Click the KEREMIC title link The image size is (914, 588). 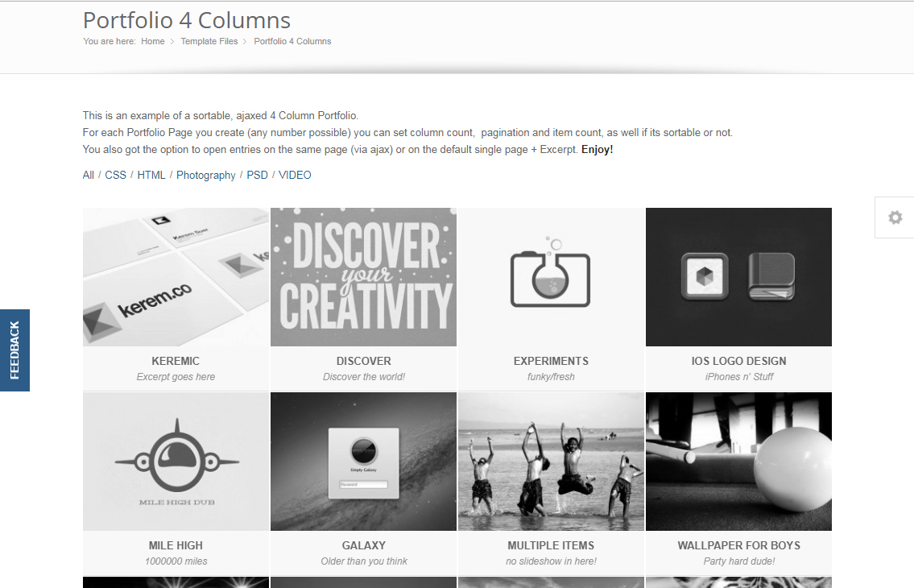(x=176, y=361)
